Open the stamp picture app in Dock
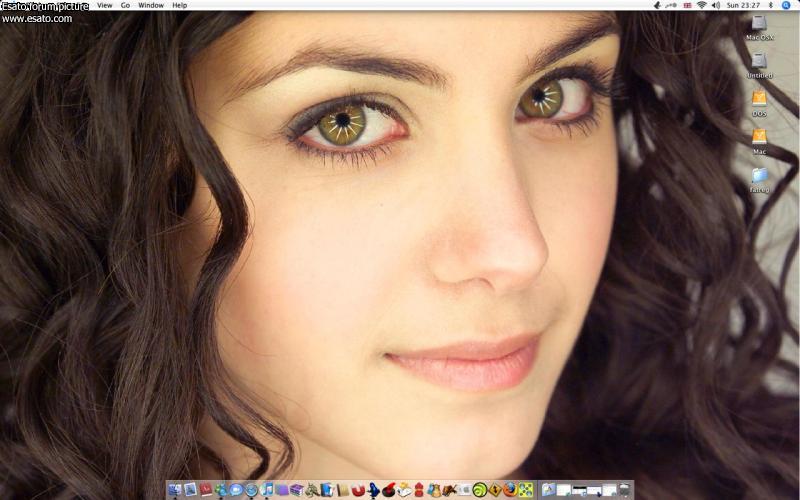 pos(190,490)
